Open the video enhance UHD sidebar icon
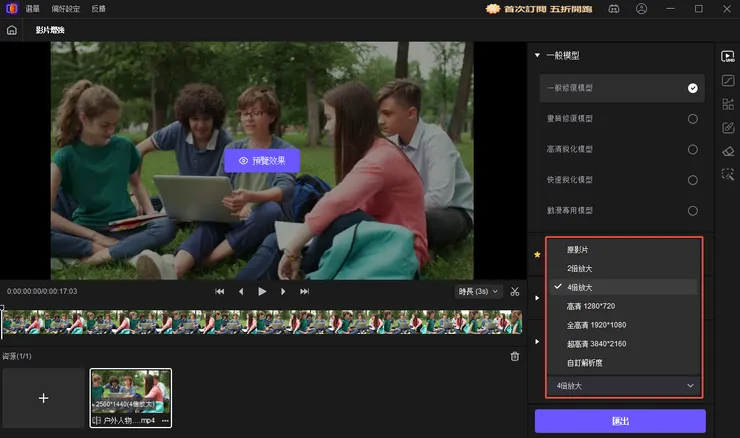The image size is (740, 438). pos(728,56)
